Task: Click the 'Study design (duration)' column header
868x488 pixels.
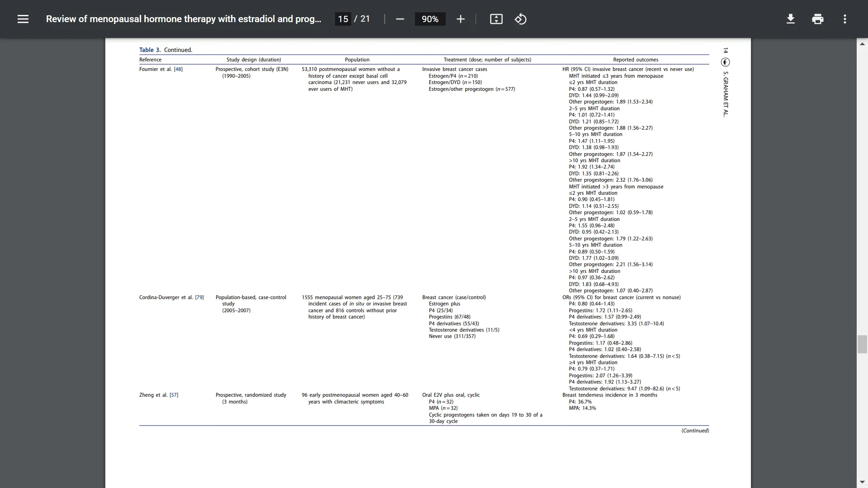Action: coord(254,60)
